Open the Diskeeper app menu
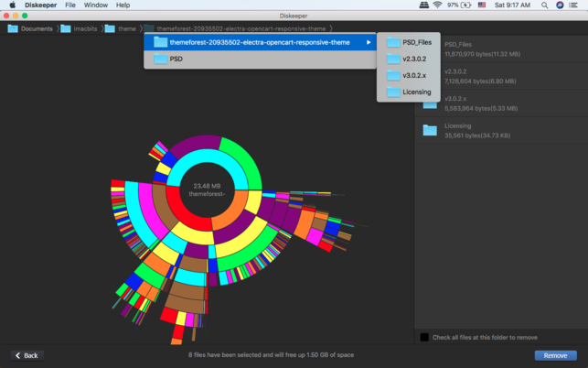Screen dimensions: 588x368 [40, 5]
